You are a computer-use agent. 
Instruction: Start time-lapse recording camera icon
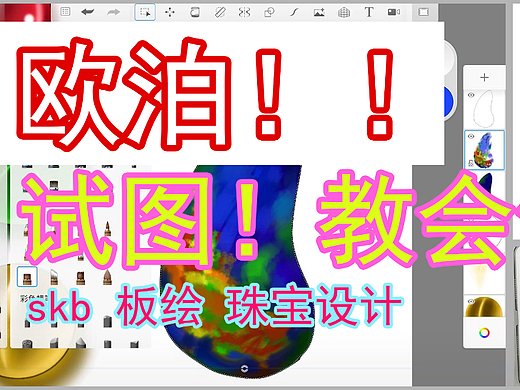tap(394, 12)
